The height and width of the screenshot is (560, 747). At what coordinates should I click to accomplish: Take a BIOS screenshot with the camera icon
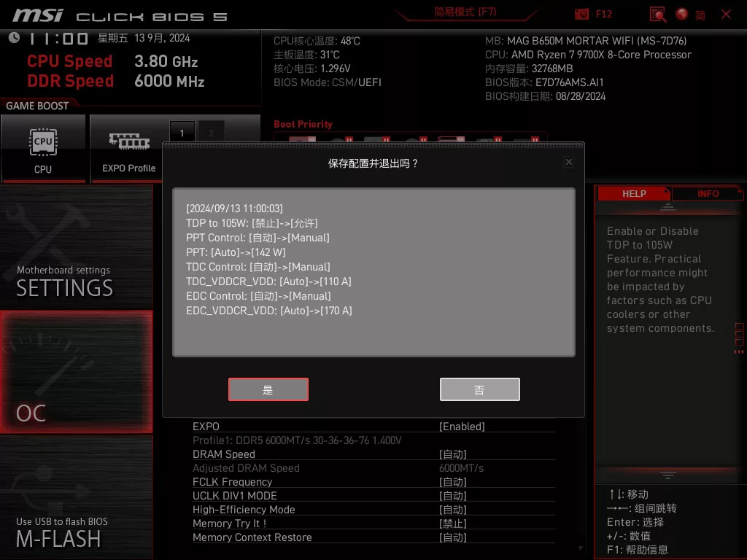[x=581, y=14]
